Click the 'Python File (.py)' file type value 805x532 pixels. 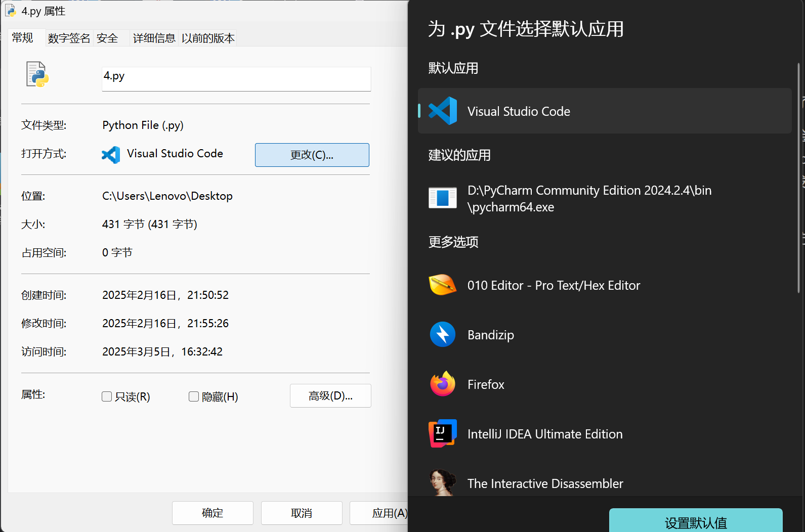tap(143, 125)
